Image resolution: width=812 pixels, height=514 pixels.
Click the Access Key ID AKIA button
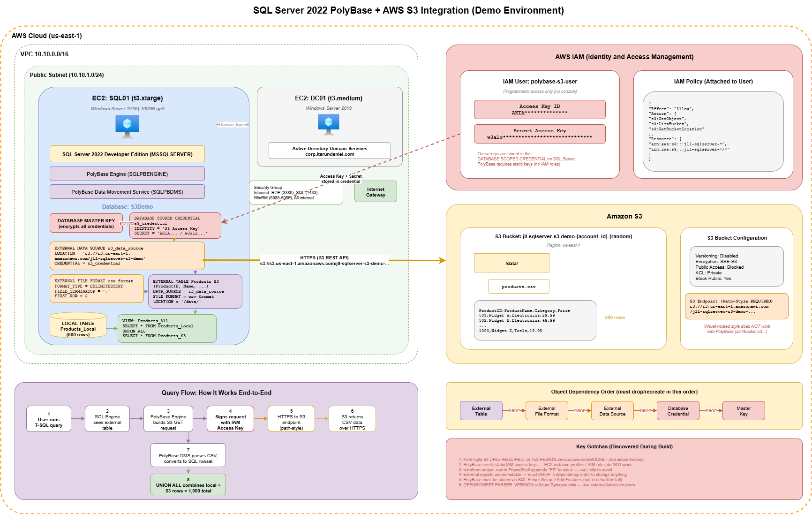tap(539, 110)
